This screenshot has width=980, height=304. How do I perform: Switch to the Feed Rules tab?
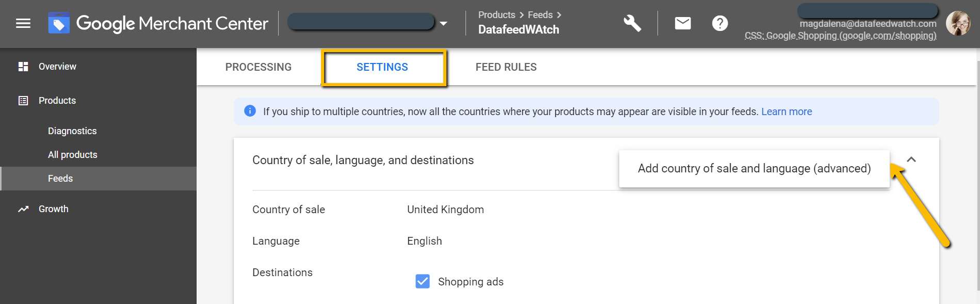point(506,67)
